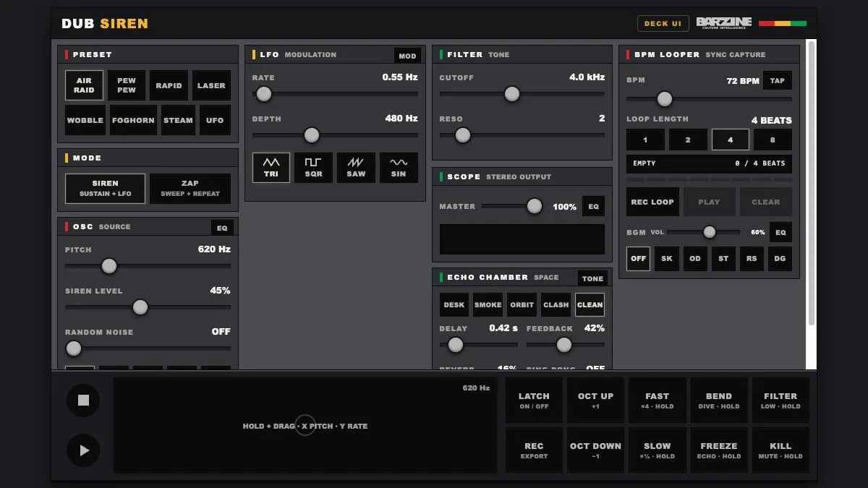Select the TRI triangle waveform
The width and height of the screenshot is (868, 488).
[271, 168]
